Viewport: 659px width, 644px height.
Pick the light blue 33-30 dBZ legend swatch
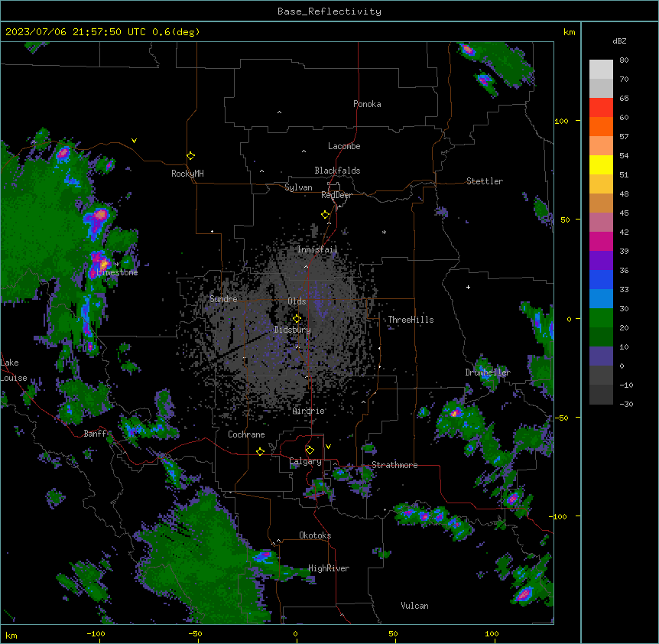pyautogui.click(x=601, y=299)
